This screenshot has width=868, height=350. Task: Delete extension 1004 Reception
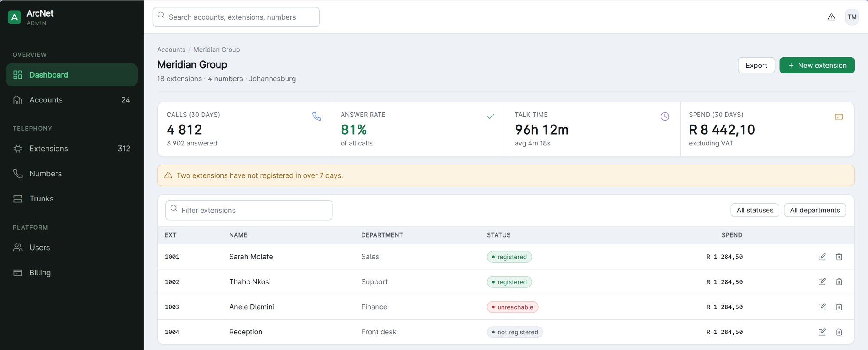click(x=839, y=332)
